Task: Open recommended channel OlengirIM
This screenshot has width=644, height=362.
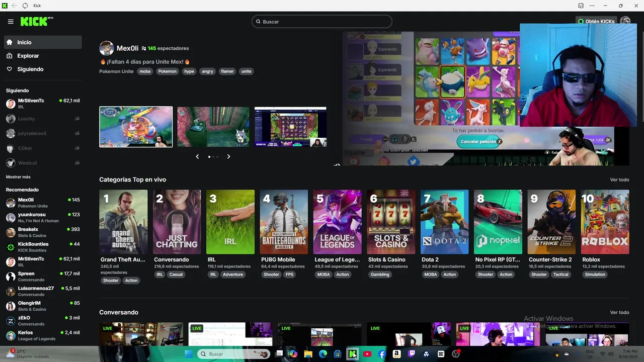Action: pyautogui.click(x=43, y=306)
